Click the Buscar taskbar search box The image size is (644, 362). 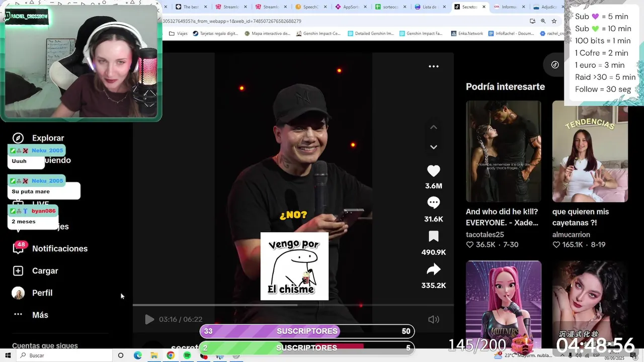64,355
